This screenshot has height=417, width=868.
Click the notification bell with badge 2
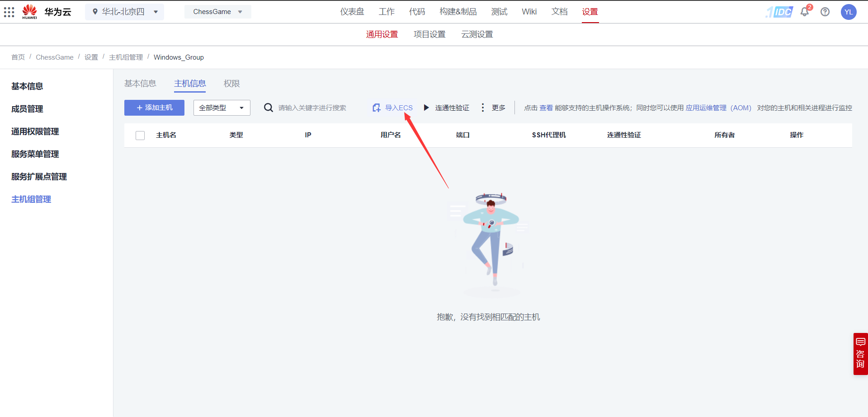(x=804, y=12)
